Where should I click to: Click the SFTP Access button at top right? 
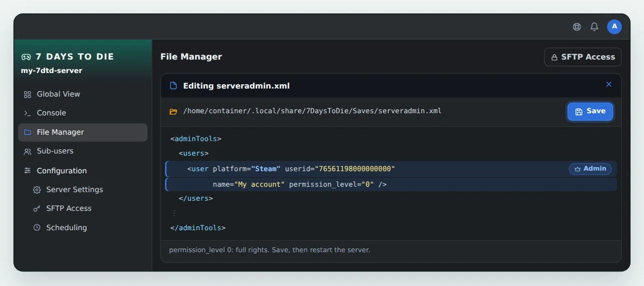(583, 57)
